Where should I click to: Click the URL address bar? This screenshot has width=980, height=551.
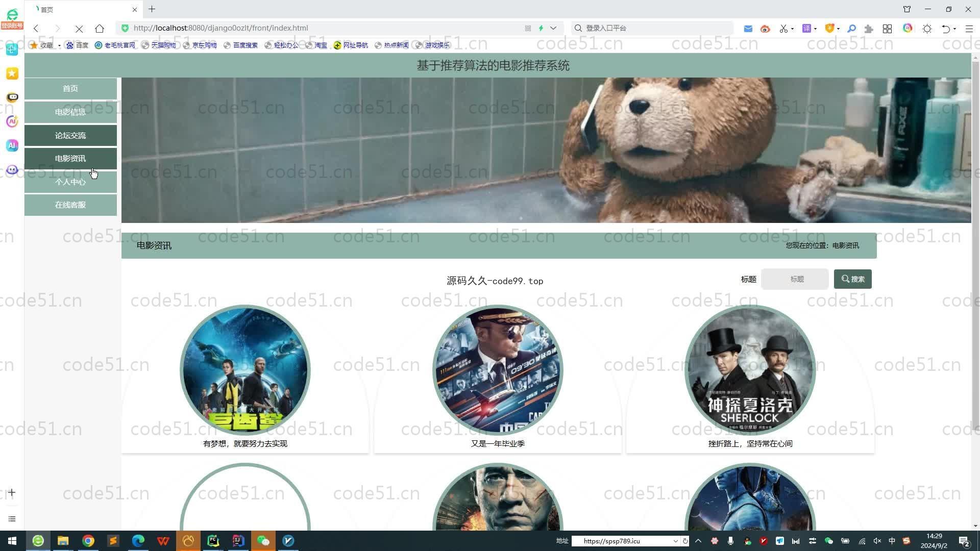pos(327,28)
